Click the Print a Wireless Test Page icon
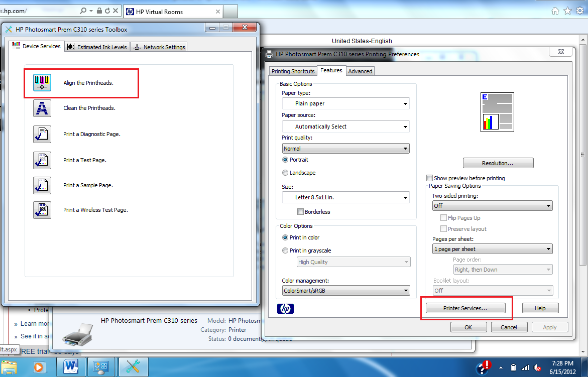This screenshot has height=377, width=588. click(42, 210)
